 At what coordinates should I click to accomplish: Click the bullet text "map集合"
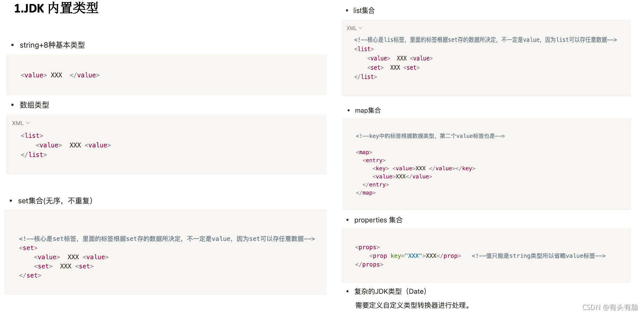(368, 110)
